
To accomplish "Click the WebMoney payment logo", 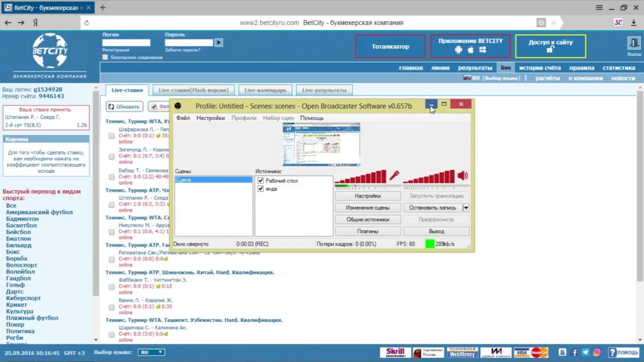I will tap(462, 352).
